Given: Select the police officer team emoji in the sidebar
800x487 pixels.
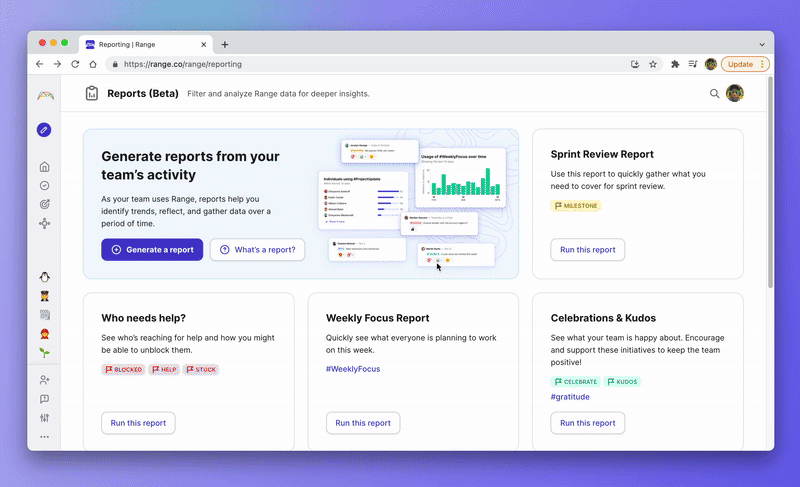Looking at the screenshot, I should pyautogui.click(x=44, y=296).
